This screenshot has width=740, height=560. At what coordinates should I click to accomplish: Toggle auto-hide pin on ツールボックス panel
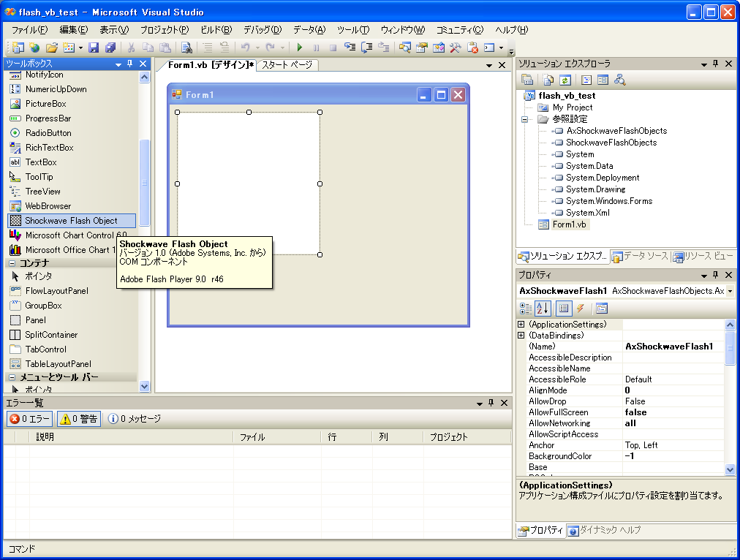click(x=130, y=64)
